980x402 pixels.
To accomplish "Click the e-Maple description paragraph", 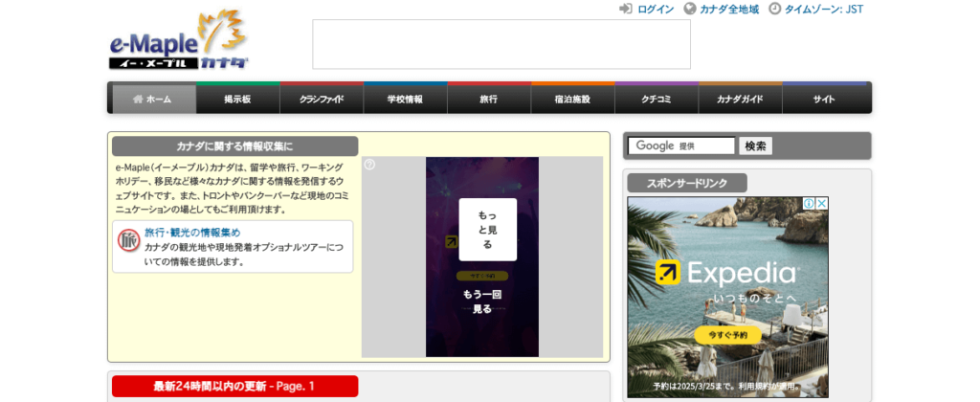I will tap(231, 189).
